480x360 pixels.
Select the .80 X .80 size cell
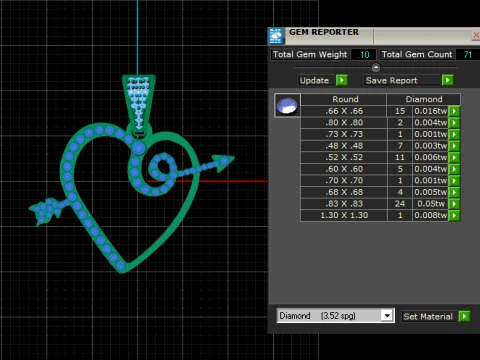pyautogui.click(x=344, y=123)
